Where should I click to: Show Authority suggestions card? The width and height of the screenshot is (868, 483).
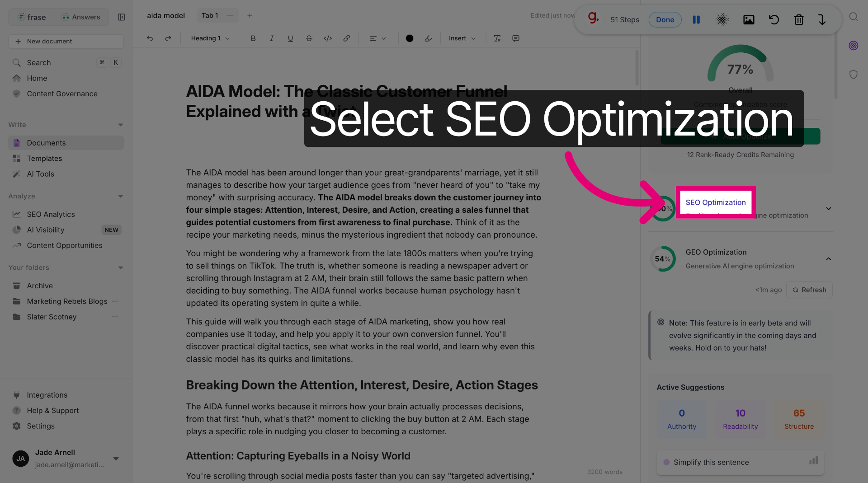point(682,419)
